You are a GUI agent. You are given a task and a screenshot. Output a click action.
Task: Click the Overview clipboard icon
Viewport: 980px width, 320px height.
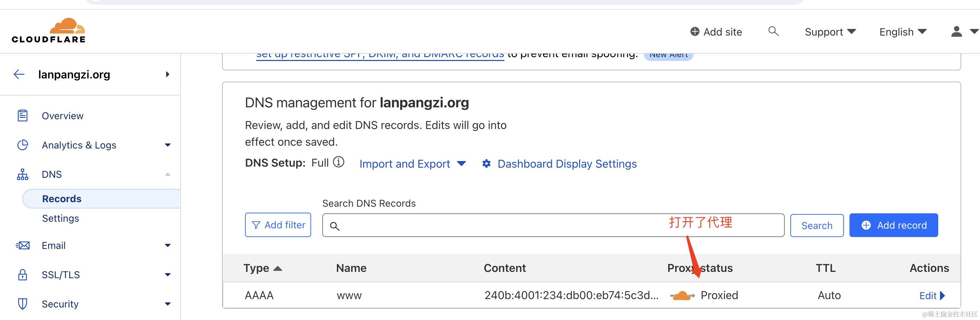[22, 115]
